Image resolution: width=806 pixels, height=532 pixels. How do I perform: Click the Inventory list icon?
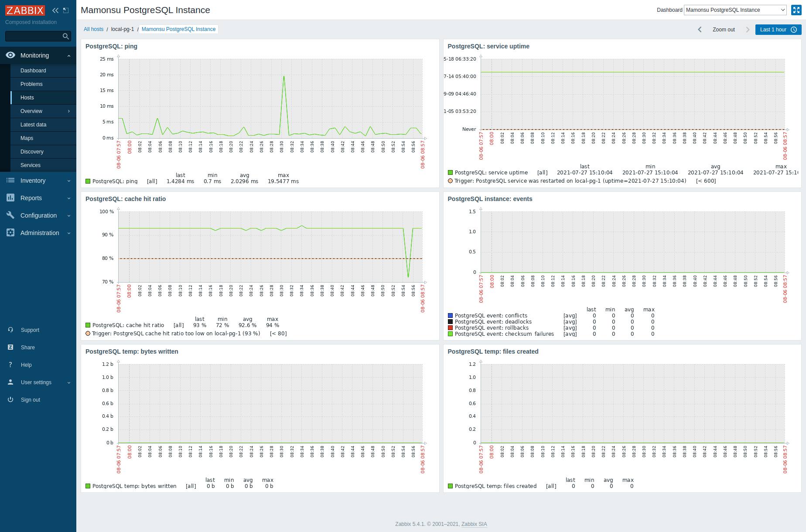pos(10,180)
